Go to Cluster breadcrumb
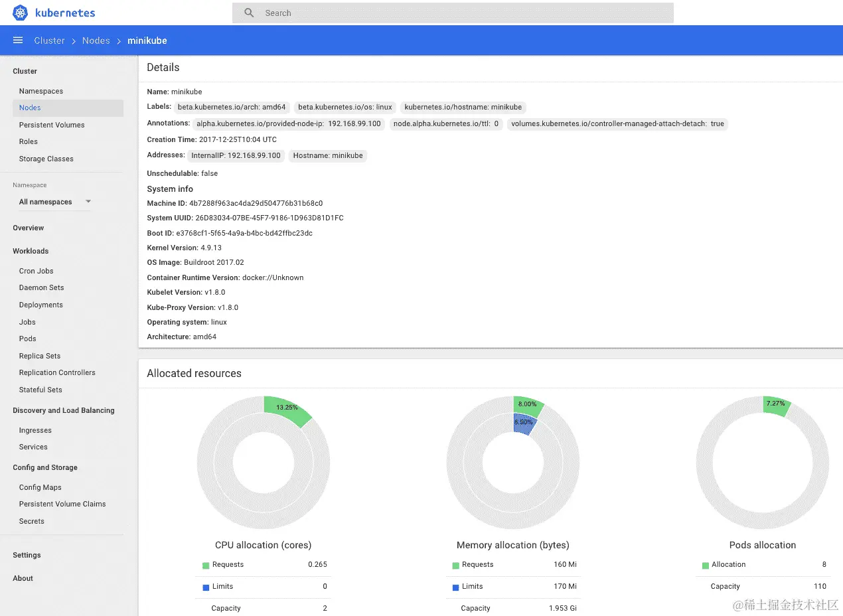 pyautogui.click(x=50, y=40)
